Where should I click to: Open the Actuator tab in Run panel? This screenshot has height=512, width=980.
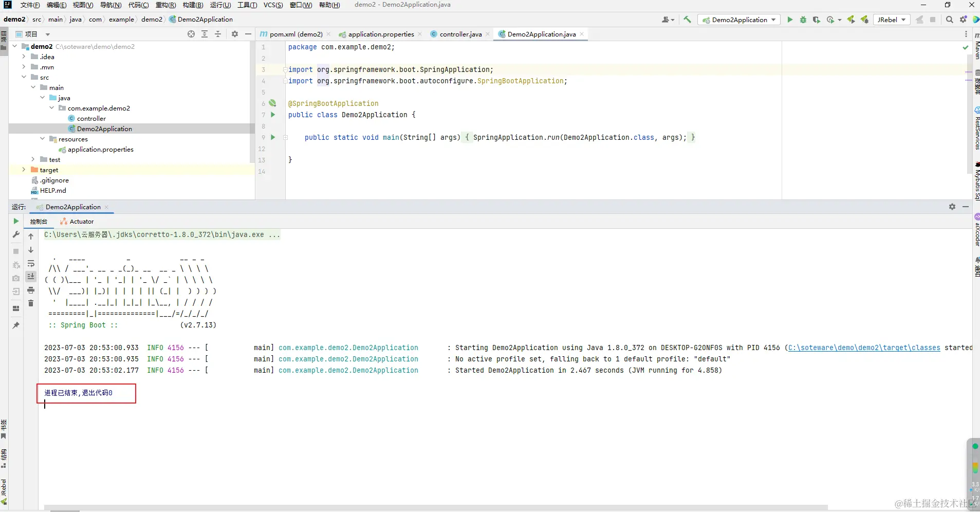pos(77,222)
